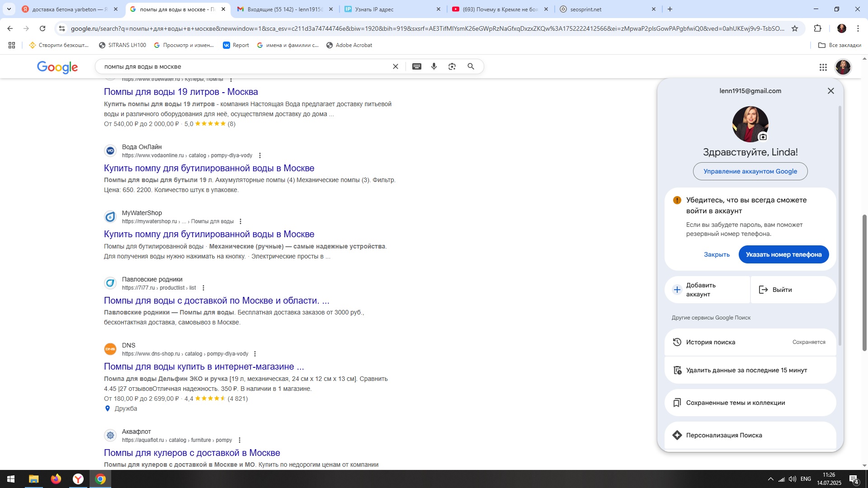Open a new browser tab
Screen dimensions: 868x488
pyautogui.click(x=670, y=9)
